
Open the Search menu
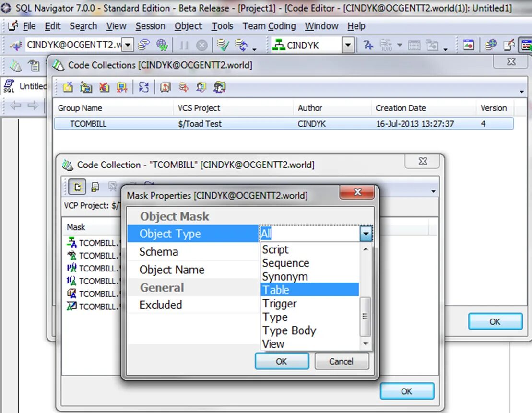click(x=83, y=26)
